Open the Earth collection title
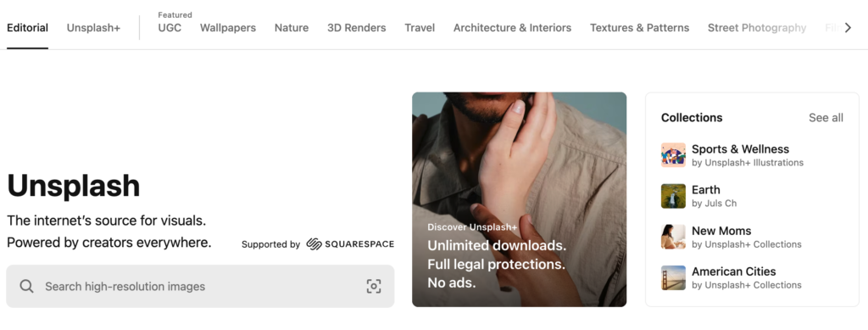Viewport: 868px width, 330px height. coord(706,190)
